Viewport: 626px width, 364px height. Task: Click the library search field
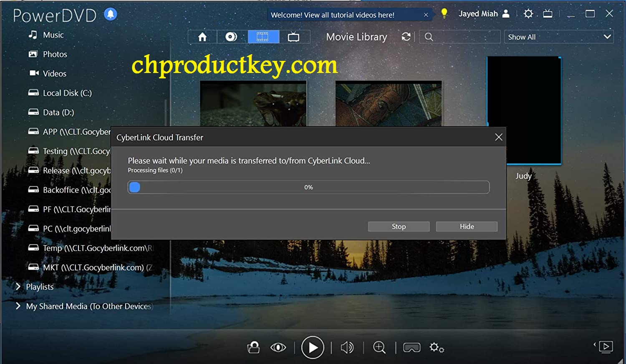[459, 37]
